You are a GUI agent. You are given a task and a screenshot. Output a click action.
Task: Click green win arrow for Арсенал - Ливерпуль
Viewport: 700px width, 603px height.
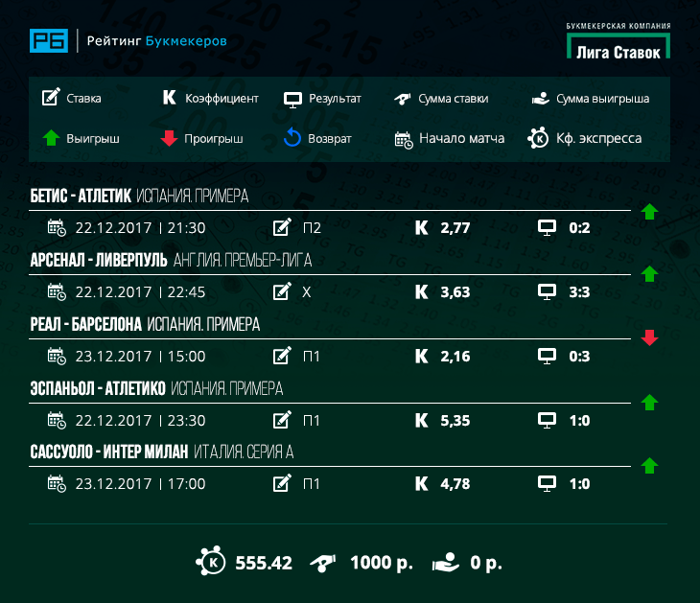point(649,273)
